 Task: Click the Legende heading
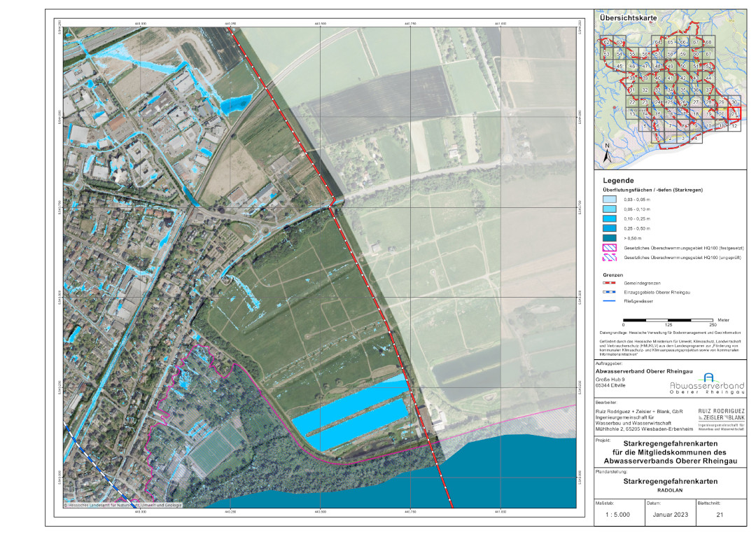click(618, 180)
